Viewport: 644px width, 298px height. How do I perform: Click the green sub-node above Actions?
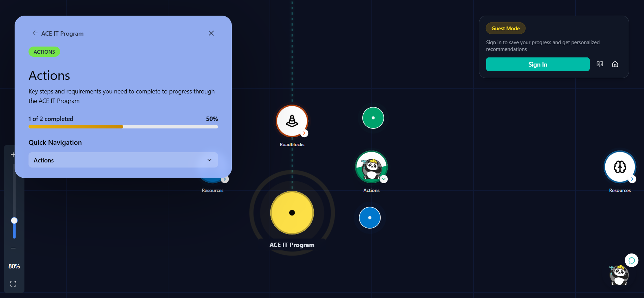click(373, 118)
